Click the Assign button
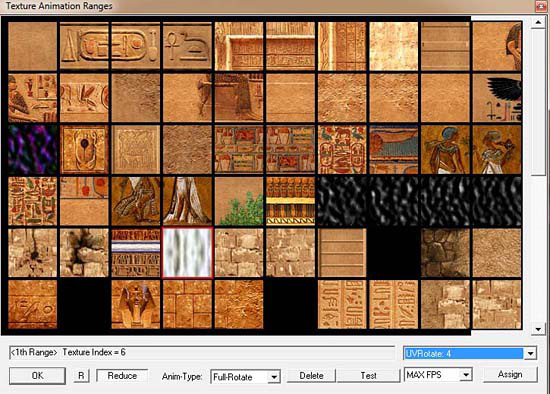This screenshot has width=550, height=394. pyautogui.click(x=510, y=375)
